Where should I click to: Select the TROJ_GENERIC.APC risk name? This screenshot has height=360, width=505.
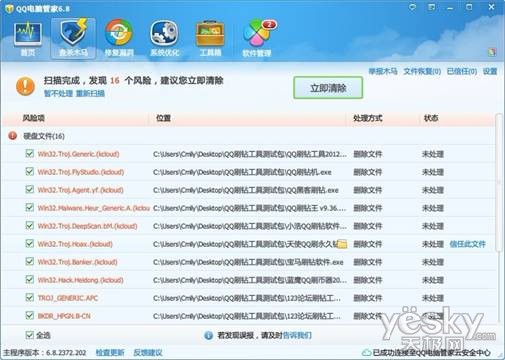pyautogui.click(x=68, y=298)
